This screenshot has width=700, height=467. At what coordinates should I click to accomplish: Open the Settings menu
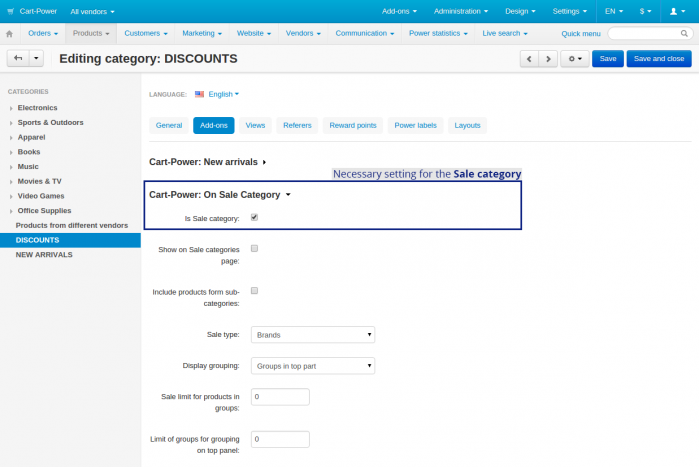(570, 11)
